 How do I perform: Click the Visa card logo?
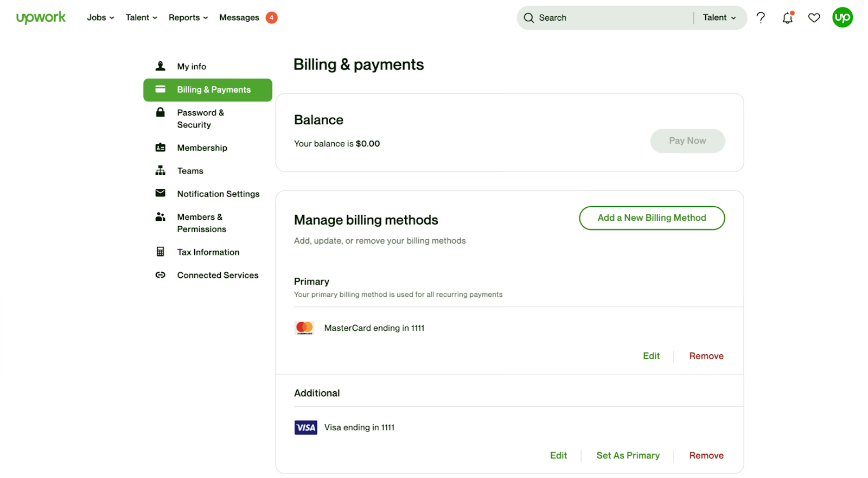[x=305, y=428]
